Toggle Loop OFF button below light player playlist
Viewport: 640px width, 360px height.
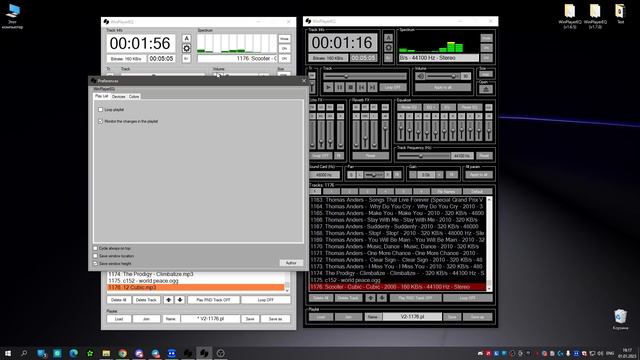pos(266,300)
